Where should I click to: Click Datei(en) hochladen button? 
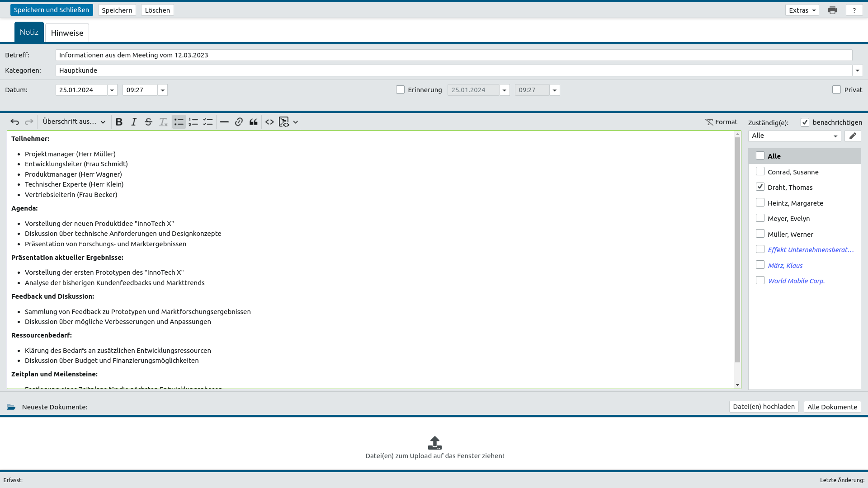pyautogui.click(x=764, y=407)
